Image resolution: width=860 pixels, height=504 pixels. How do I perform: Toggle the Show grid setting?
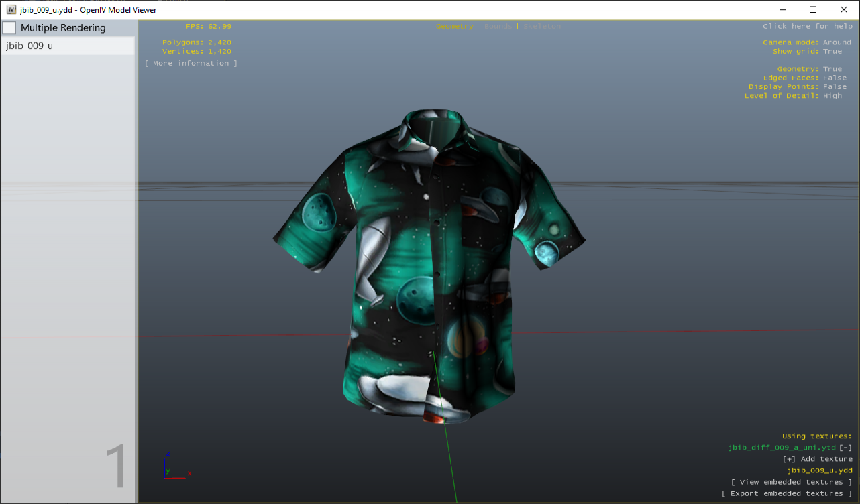point(832,52)
